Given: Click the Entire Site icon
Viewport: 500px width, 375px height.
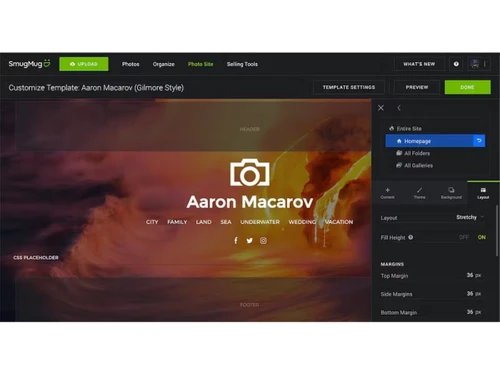Looking at the screenshot, I should coord(391,128).
